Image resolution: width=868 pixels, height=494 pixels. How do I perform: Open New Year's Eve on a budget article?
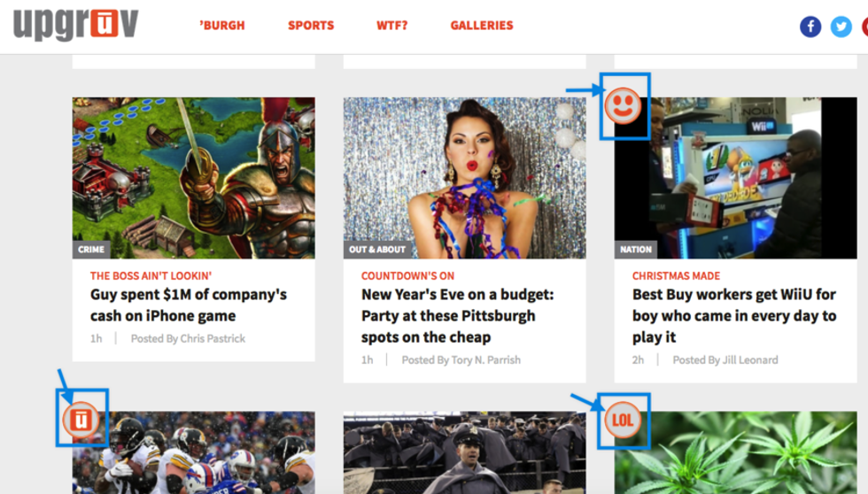[457, 315]
